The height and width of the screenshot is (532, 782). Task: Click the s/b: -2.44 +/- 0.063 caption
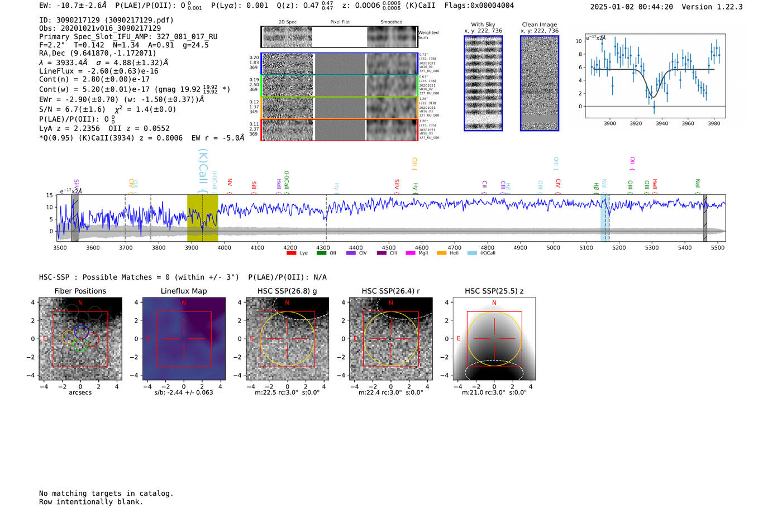click(x=184, y=392)
